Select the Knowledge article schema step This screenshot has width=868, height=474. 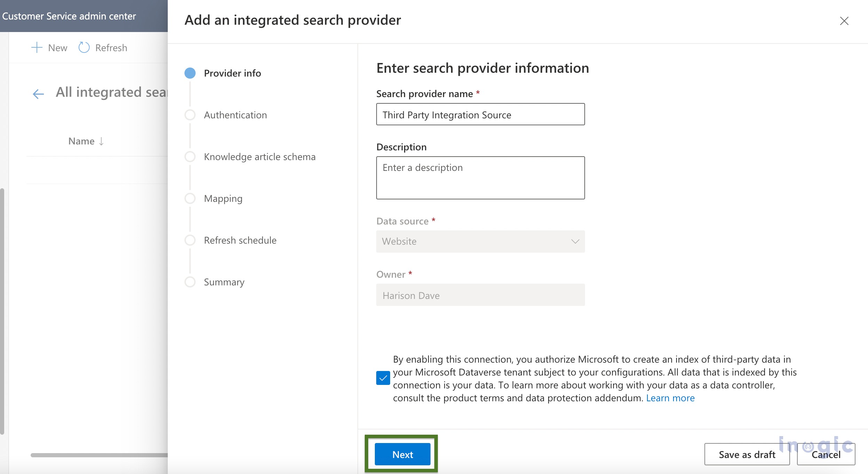click(x=260, y=157)
